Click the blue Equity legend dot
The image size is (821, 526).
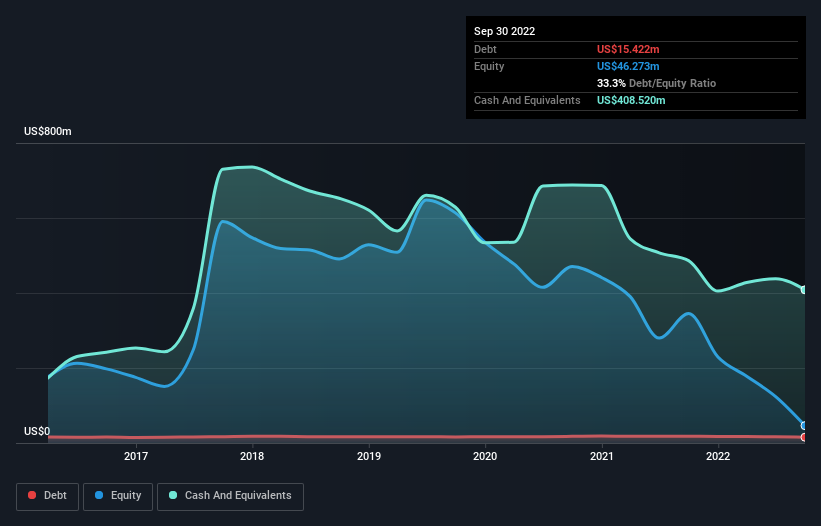(99, 495)
